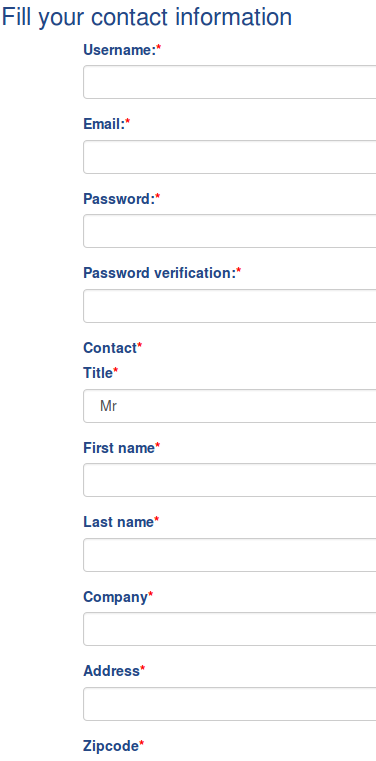Image resolution: width=376 pixels, height=761 pixels.
Task: Click the First name input field
Action: pos(229,480)
